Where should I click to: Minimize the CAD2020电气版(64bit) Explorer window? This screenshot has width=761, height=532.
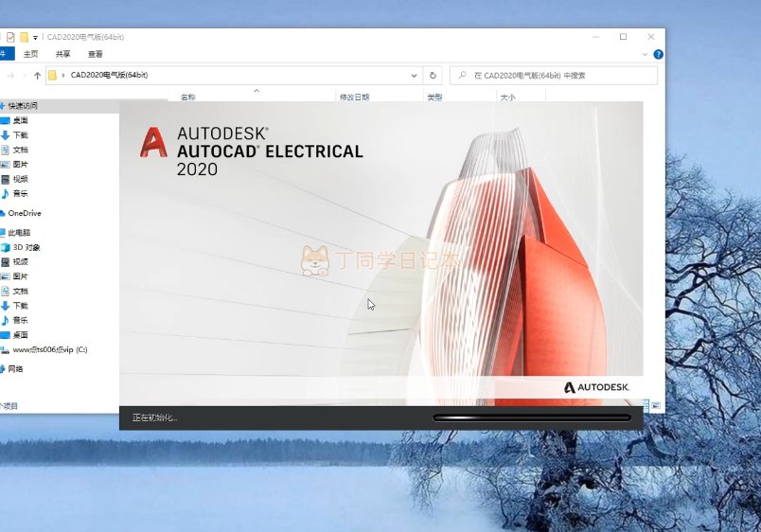click(x=595, y=37)
